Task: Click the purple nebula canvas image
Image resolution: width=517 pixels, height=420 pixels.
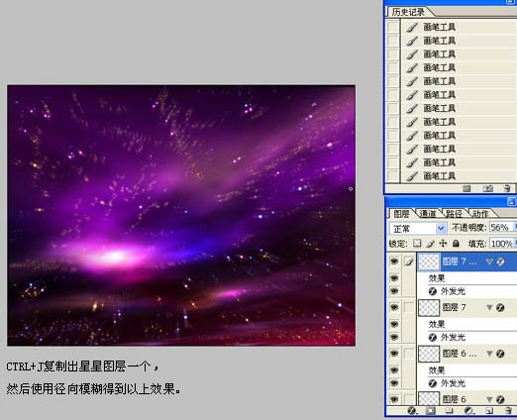Action: (181, 215)
